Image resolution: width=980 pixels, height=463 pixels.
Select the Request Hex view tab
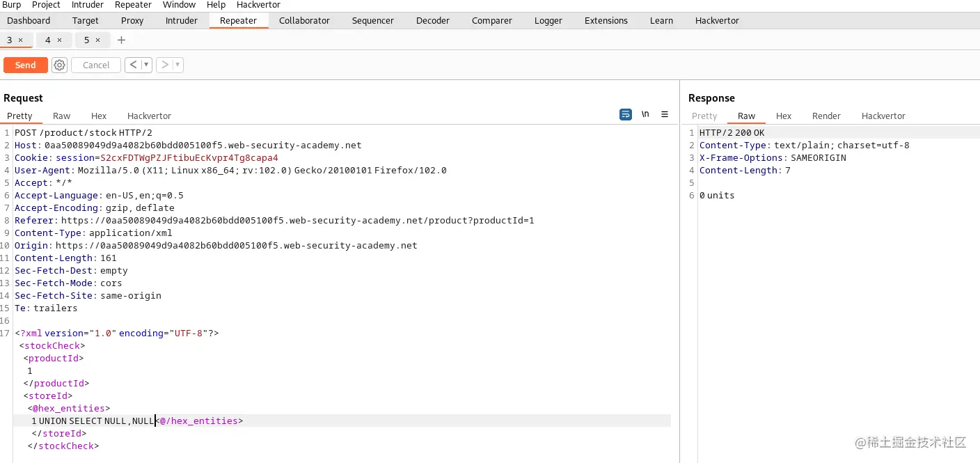tap(99, 116)
